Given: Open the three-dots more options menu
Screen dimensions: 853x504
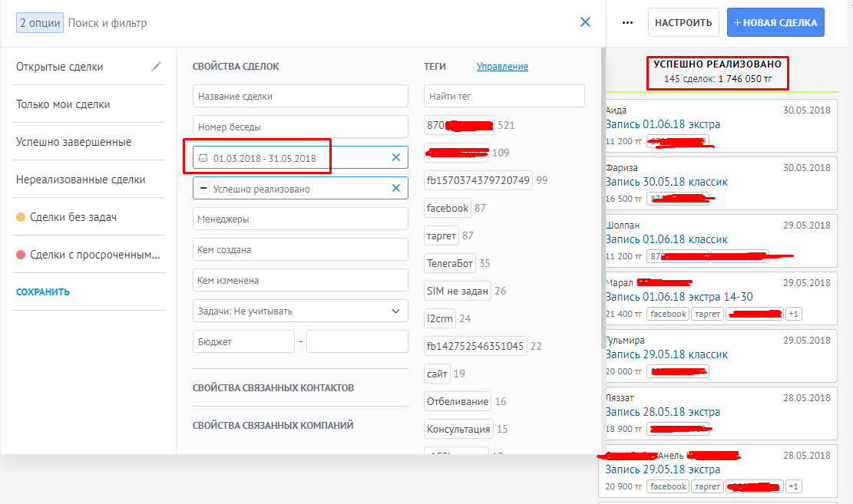Looking at the screenshot, I should point(627,23).
